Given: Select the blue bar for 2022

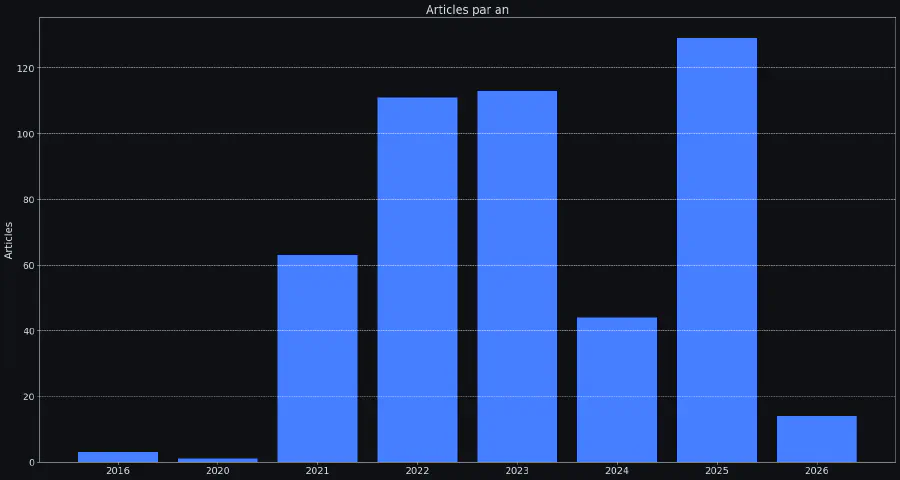Looking at the screenshot, I should tap(417, 279).
